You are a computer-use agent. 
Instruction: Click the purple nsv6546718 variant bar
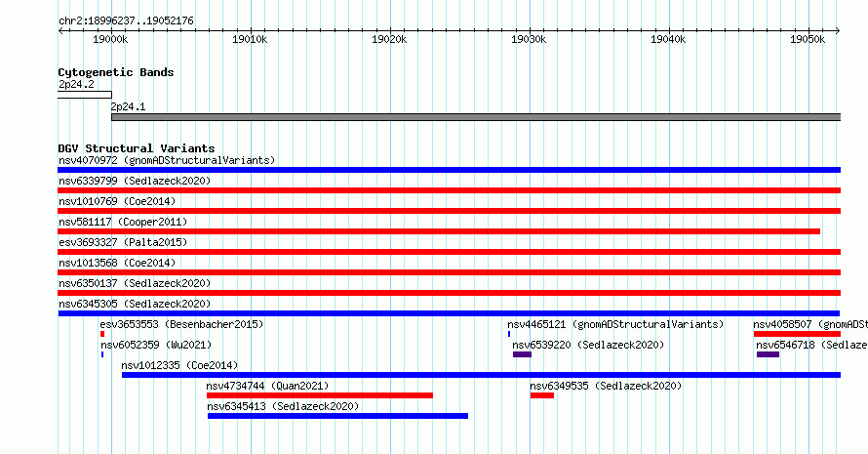(x=768, y=354)
